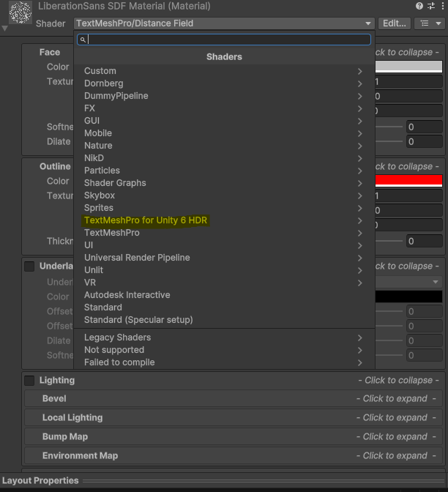
Task: Click the Edit... shader button
Action: [395, 23]
